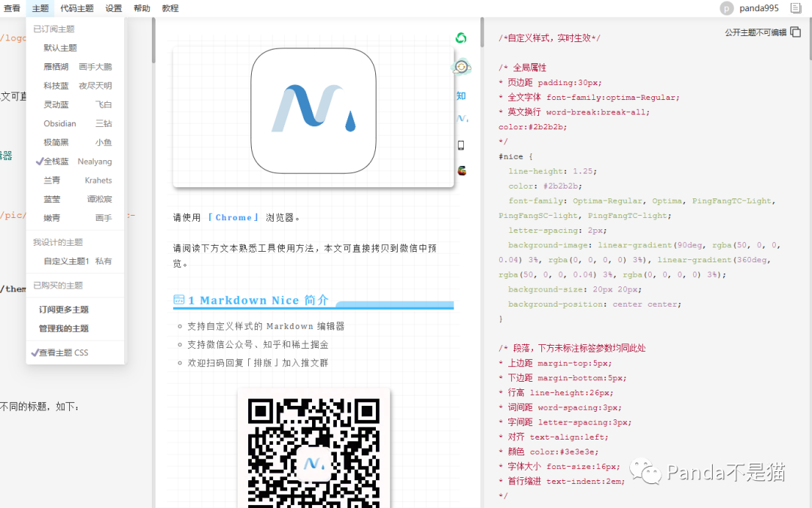The height and width of the screenshot is (508, 812).
Task: Click bullet 支持自定义样式的 Markdown 编辑器
Action: (265, 326)
